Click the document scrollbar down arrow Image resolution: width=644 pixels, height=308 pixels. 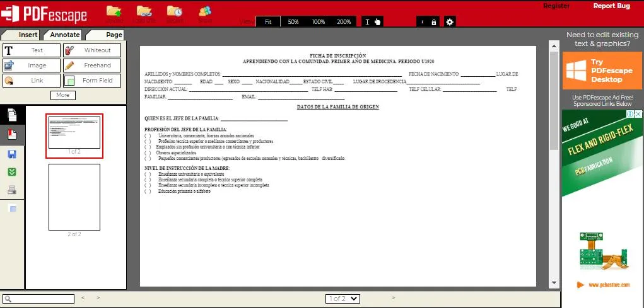[x=554, y=283]
